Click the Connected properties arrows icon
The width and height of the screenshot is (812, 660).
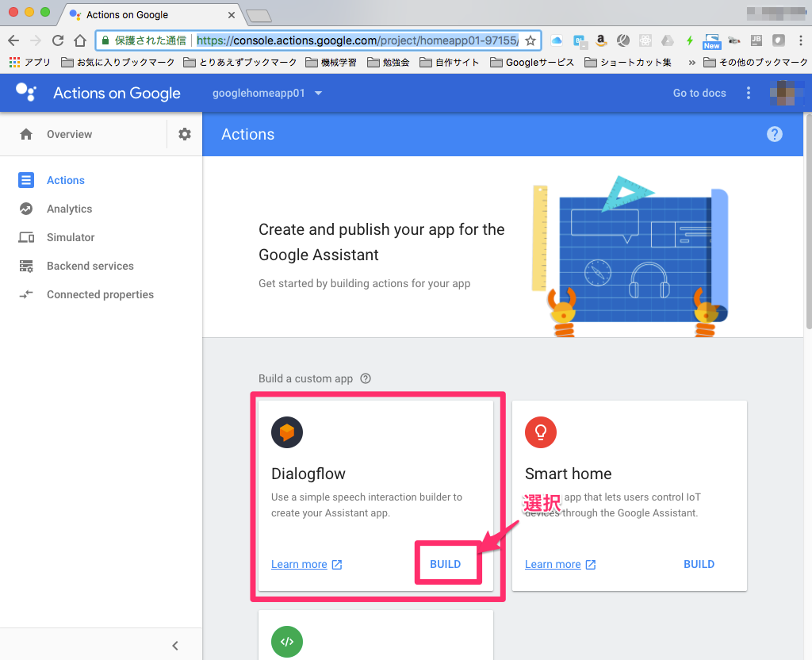[x=26, y=294]
